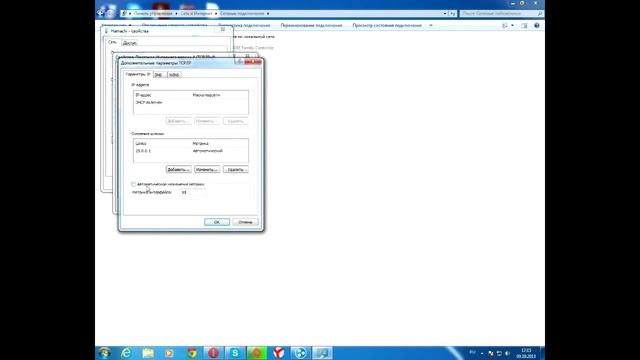The height and width of the screenshot is (360, 640).
Task: Switch to the WINS tab
Action: click(174, 75)
